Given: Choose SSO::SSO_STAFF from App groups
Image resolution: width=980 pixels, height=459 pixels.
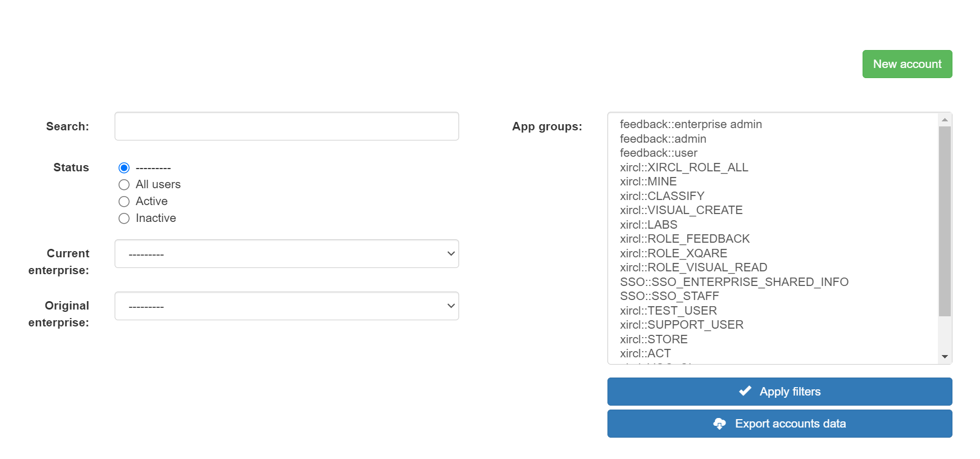Looking at the screenshot, I should (x=669, y=296).
